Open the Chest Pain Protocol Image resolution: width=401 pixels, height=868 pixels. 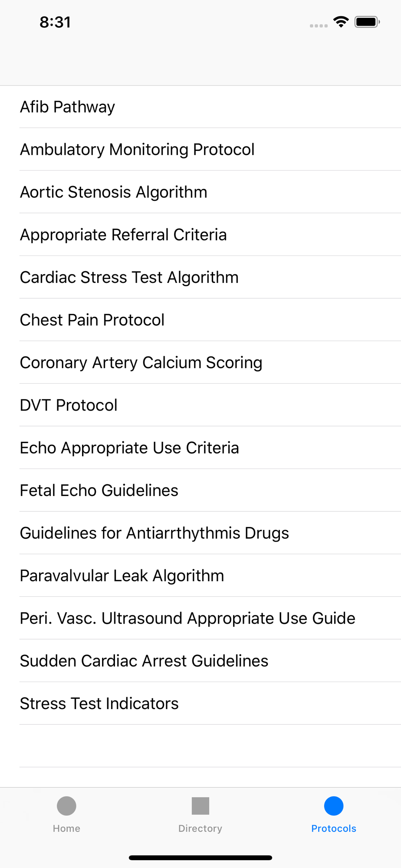coord(200,320)
